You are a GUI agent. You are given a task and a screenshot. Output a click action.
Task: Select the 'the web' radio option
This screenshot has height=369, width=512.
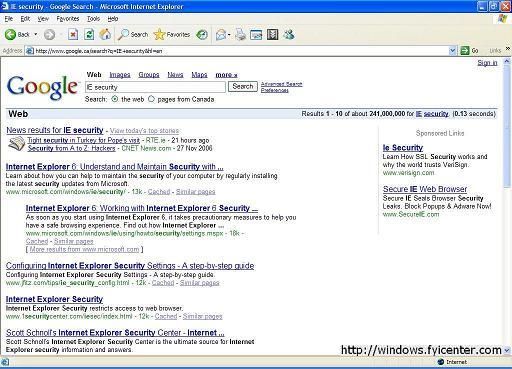tap(115, 99)
